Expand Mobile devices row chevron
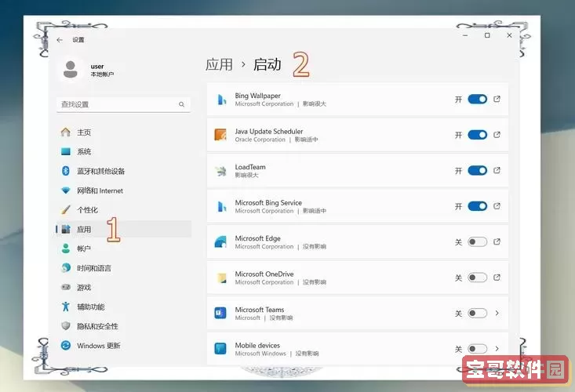The image size is (575, 392). click(497, 349)
